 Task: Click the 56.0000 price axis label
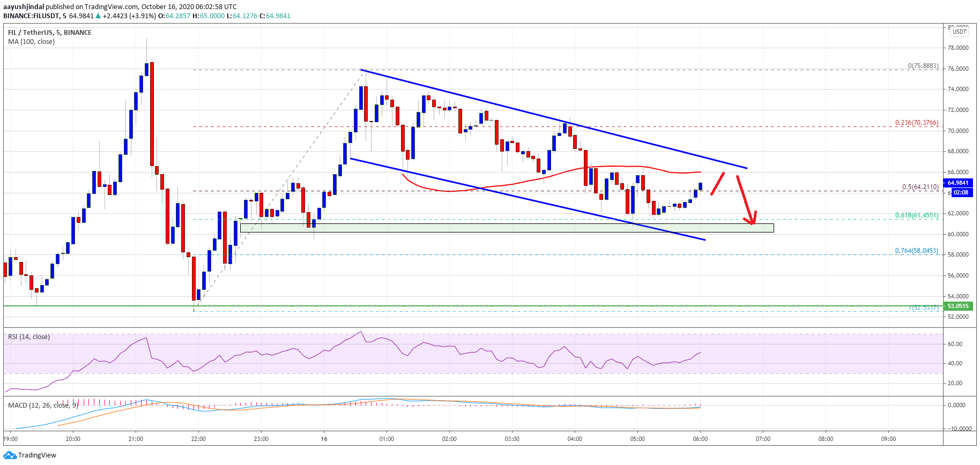pyautogui.click(x=958, y=275)
